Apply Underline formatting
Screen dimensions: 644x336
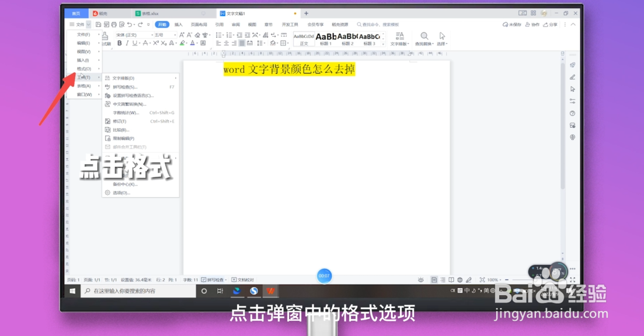(x=134, y=43)
